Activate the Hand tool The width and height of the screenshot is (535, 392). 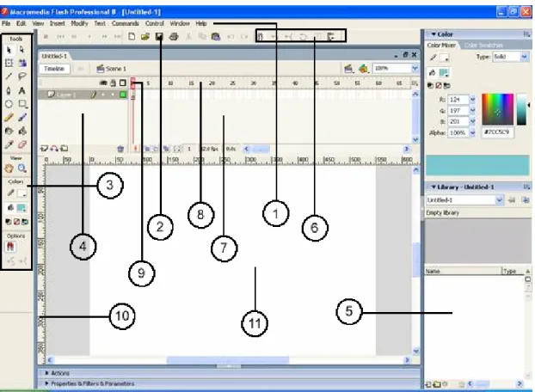click(9, 168)
